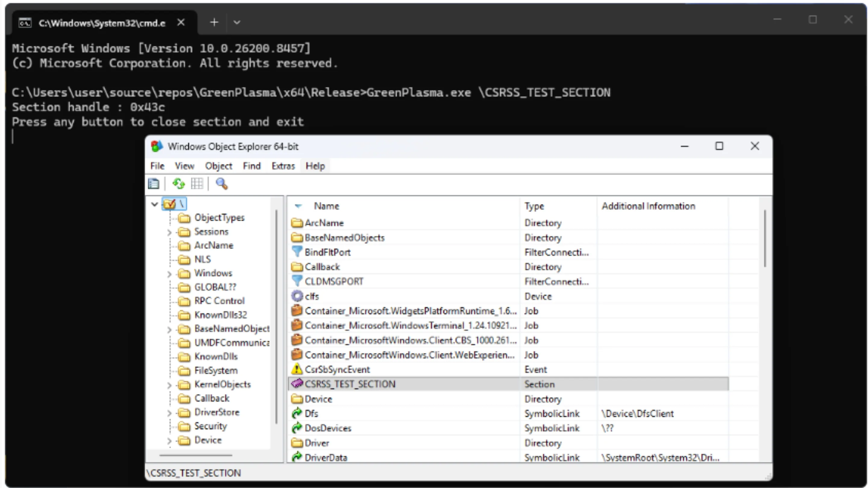The height and width of the screenshot is (488, 868).
Task: Expand the DriverStore tree node
Action: [x=169, y=413]
